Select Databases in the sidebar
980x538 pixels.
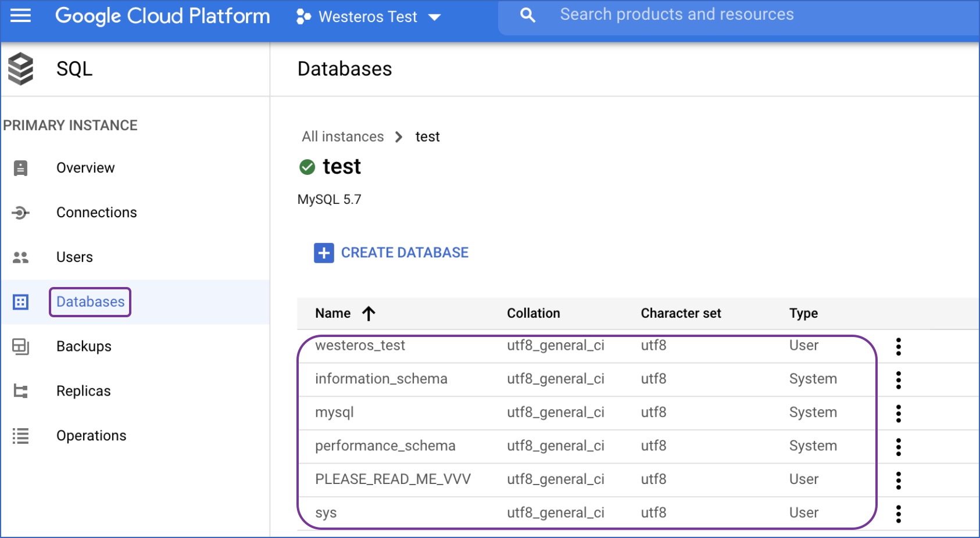90,302
